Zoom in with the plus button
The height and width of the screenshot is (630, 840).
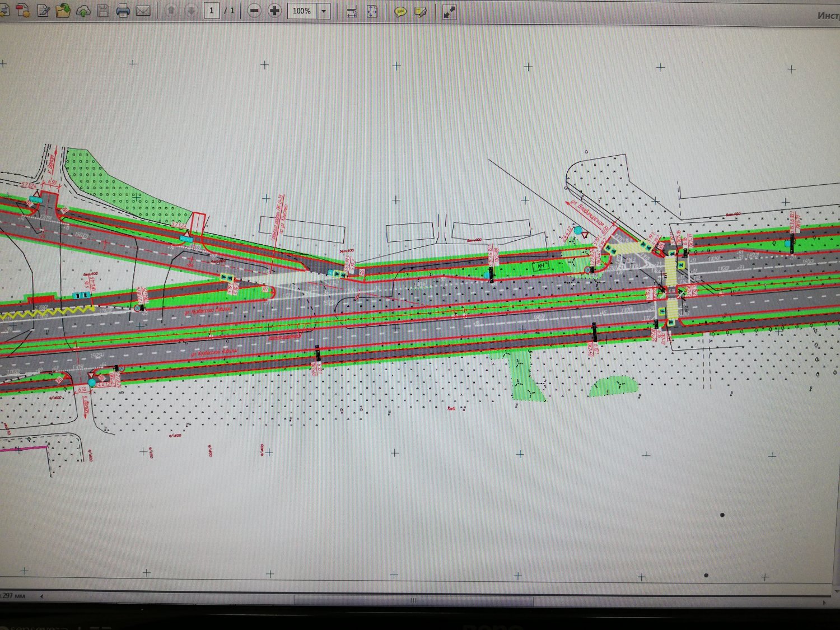click(x=274, y=11)
